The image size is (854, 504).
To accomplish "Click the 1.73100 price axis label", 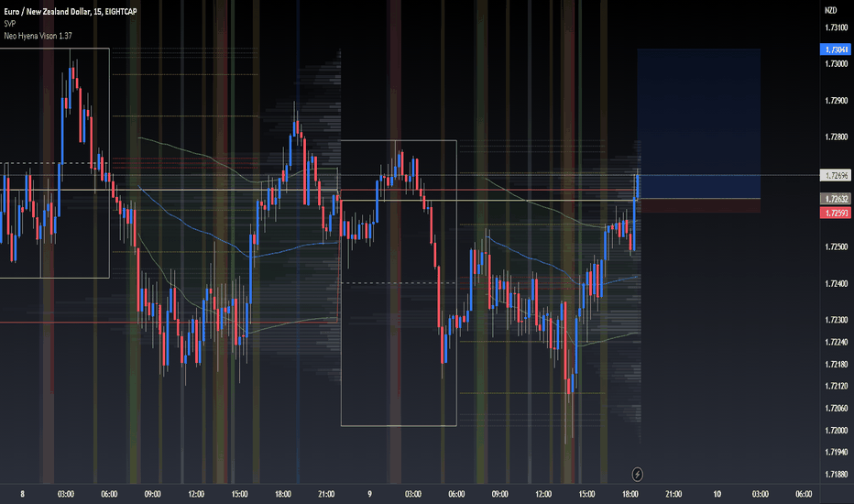I will (837, 27).
